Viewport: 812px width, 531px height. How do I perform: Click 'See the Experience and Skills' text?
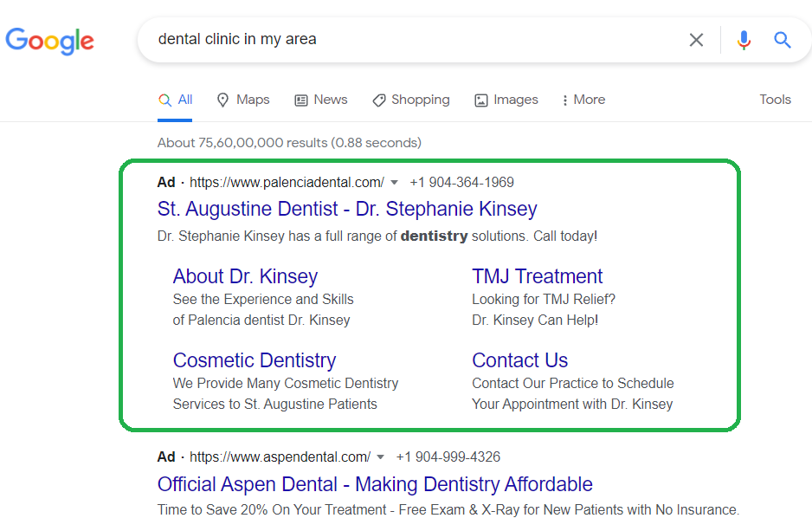tap(263, 300)
